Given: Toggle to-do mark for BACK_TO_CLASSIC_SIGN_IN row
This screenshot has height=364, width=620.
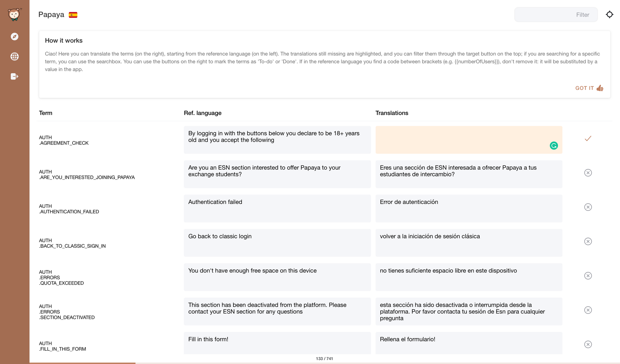Looking at the screenshot, I should click(588, 242).
